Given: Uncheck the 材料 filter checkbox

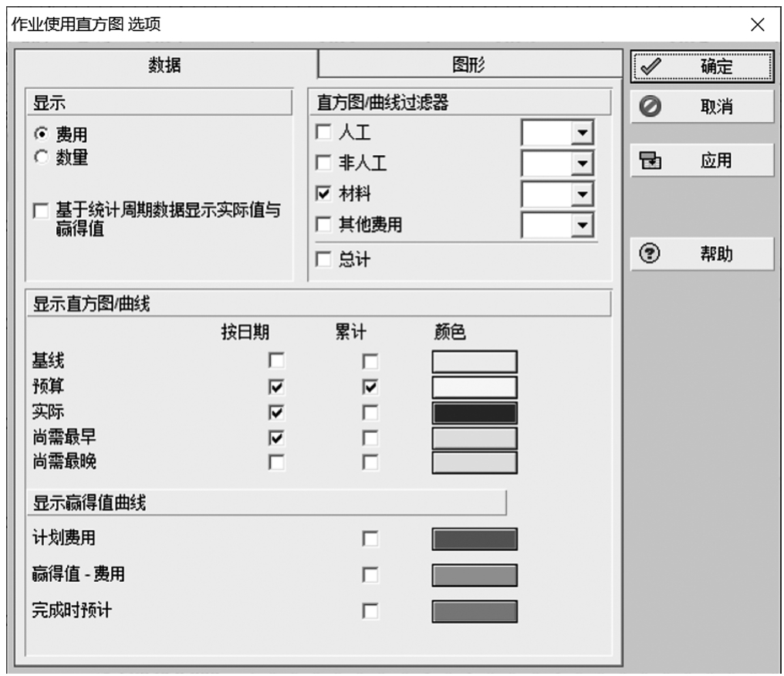Looking at the screenshot, I should pyautogui.click(x=324, y=194).
